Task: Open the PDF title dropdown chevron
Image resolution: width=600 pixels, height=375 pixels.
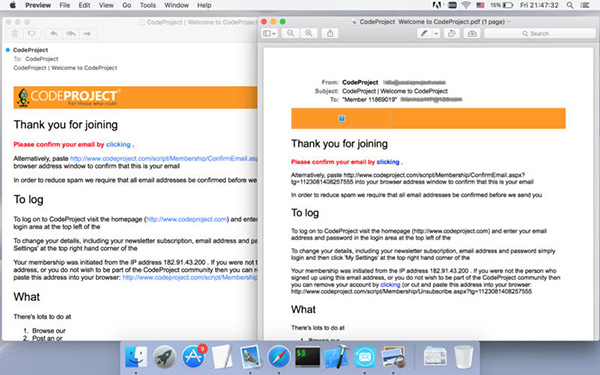Action: pyautogui.click(x=509, y=22)
